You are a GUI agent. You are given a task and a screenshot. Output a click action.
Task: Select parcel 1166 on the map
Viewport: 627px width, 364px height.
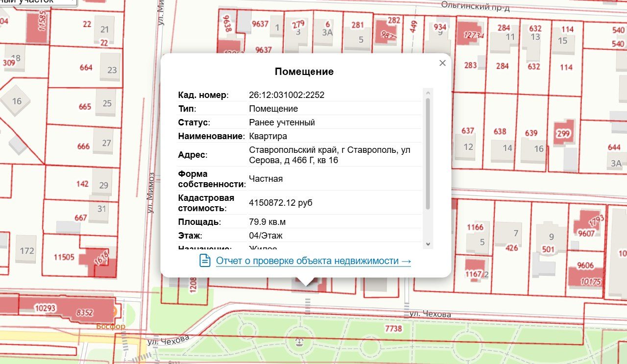pos(475,227)
